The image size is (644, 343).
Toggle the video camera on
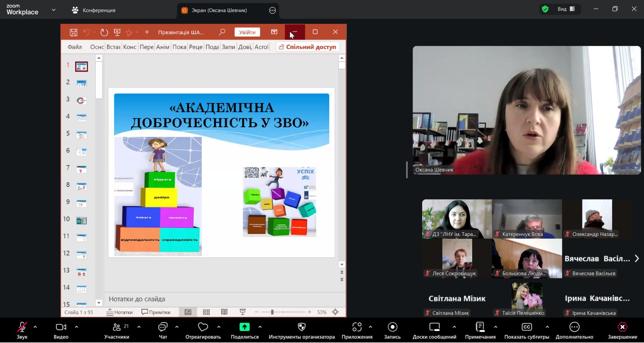tap(61, 330)
